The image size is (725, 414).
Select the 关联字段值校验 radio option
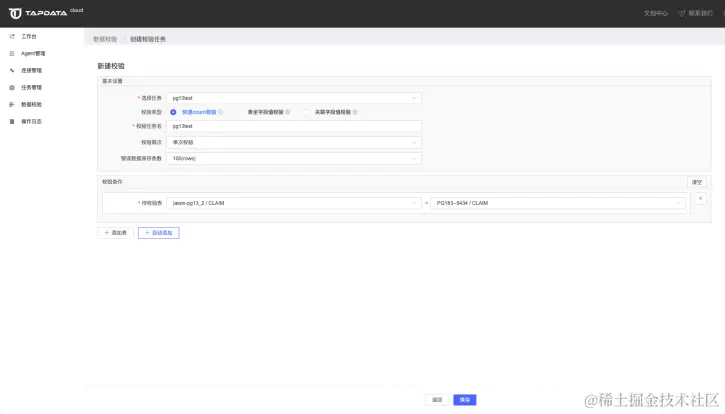pos(306,112)
